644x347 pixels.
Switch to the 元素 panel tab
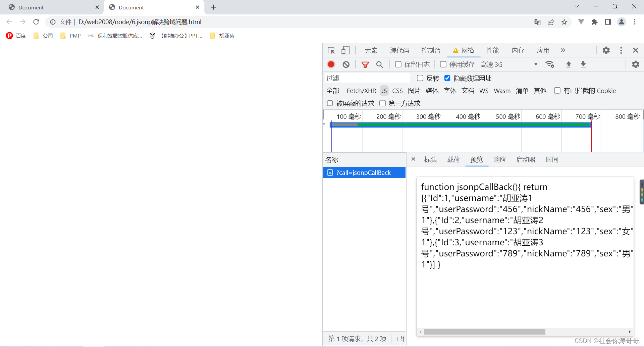pos(371,50)
